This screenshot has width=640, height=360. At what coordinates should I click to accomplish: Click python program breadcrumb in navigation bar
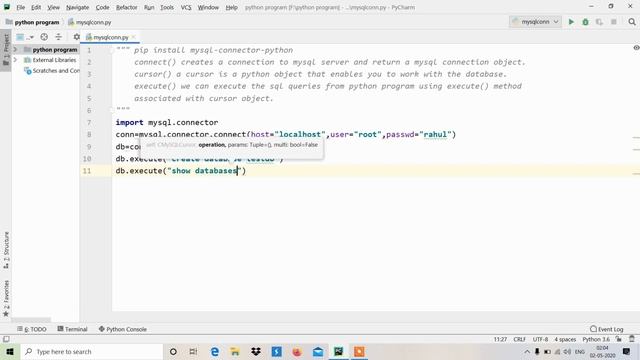coord(33,22)
